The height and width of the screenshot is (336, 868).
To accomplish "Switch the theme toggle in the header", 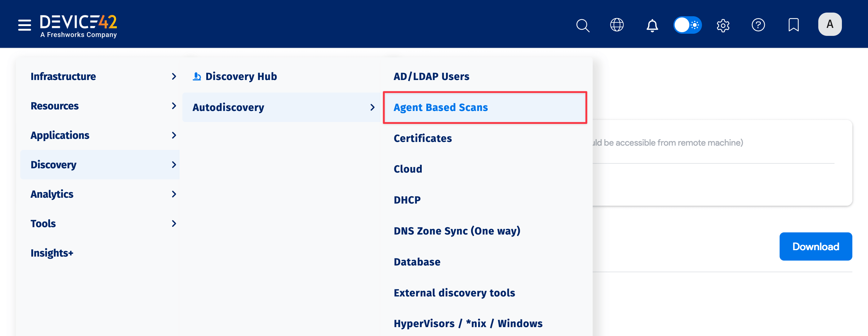I will (x=688, y=25).
